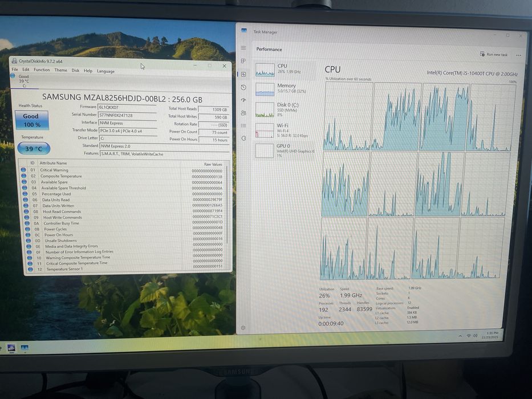Click the Attribute Name column header
Viewport: 532px width, 399px height.
tap(53, 163)
